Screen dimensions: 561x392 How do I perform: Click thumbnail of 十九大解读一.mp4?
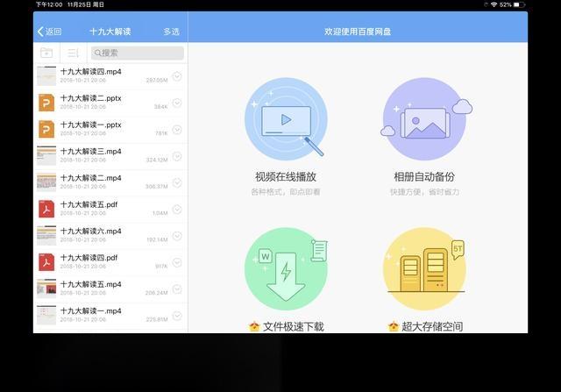[x=46, y=315]
